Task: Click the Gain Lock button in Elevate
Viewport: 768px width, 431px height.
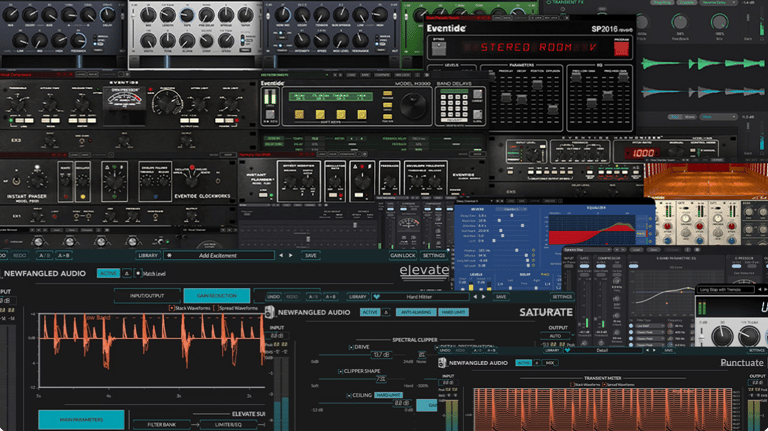Action: 403,255
